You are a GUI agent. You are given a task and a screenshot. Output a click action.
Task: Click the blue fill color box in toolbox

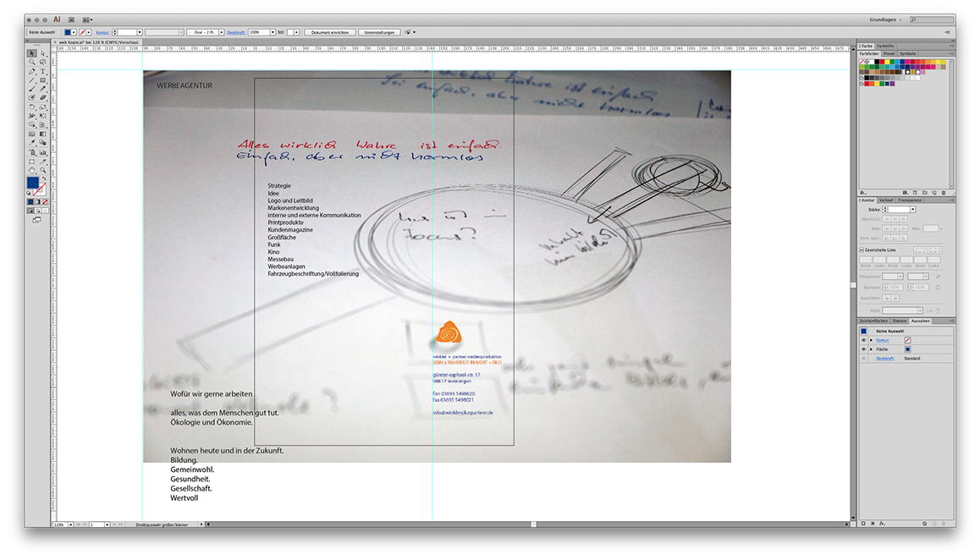(32, 183)
